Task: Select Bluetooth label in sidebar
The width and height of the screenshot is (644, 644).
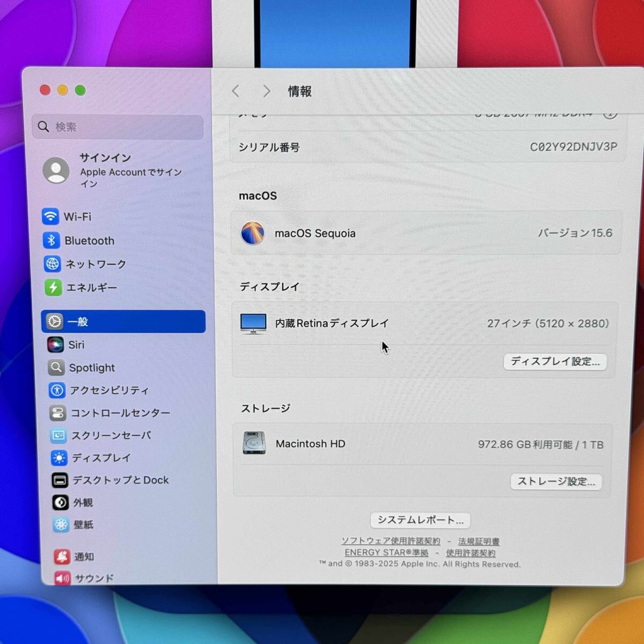Action: (90, 240)
